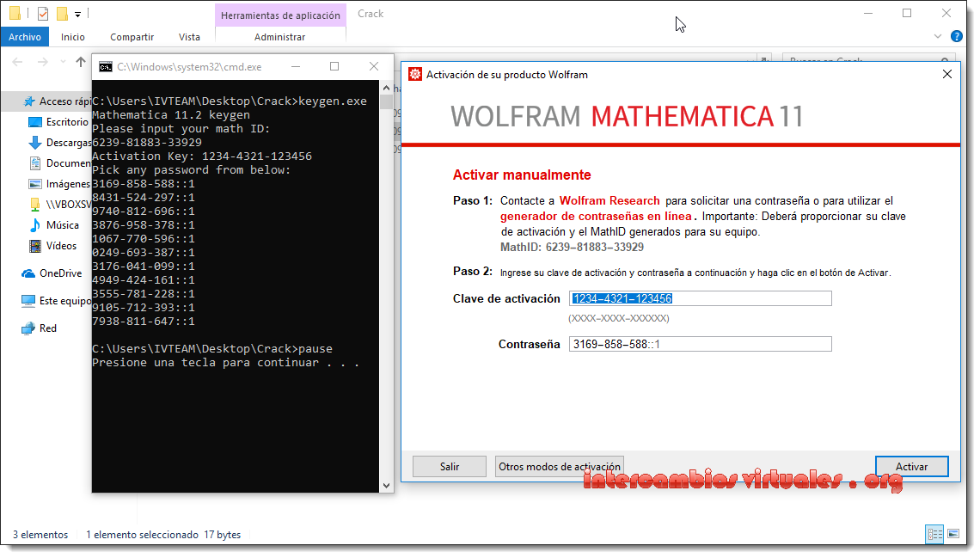This screenshot has width=980, height=558.
Task: Open the Wolfram Research link
Action: coord(609,200)
